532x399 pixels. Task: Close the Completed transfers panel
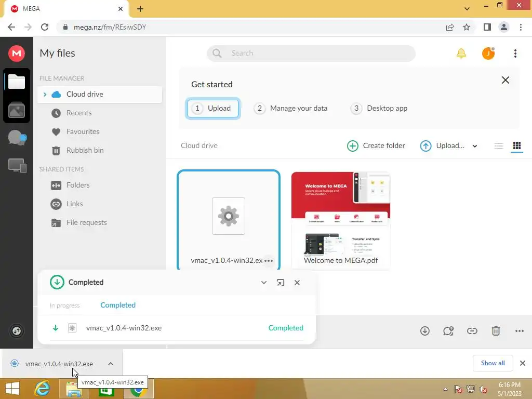297,283
